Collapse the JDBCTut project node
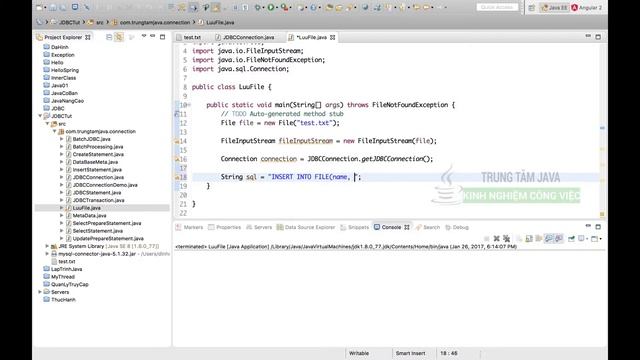This screenshot has height=360, width=640. [40, 116]
